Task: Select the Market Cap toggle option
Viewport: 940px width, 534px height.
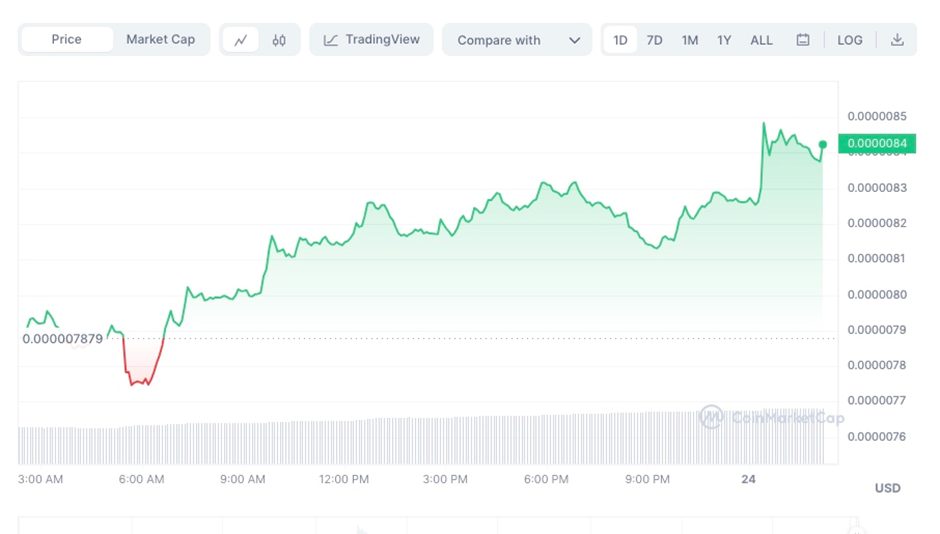Action: point(160,39)
